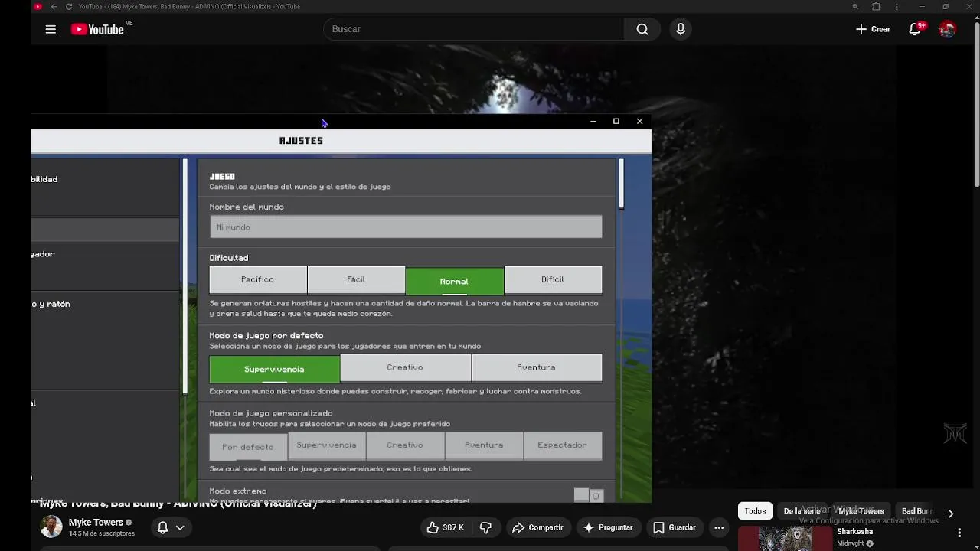The height and width of the screenshot is (551, 980).
Task: Select Creativo custom game mode
Action: [405, 445]
